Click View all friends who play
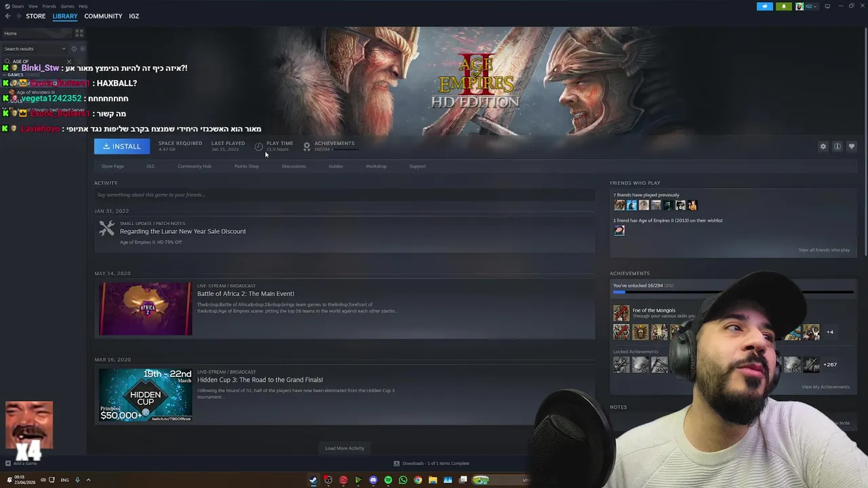Screen dimensions: 868x488 point(824,250)
